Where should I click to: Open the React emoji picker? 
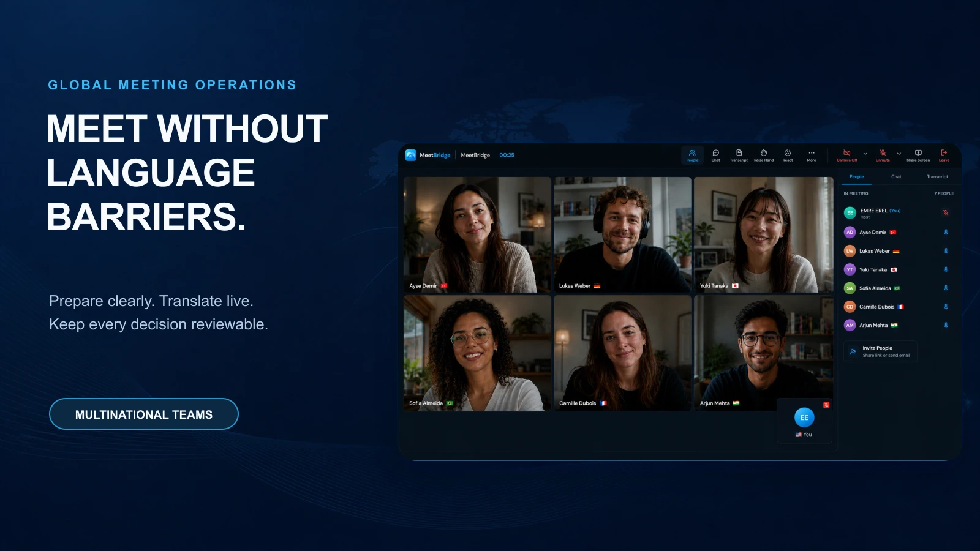788,156
